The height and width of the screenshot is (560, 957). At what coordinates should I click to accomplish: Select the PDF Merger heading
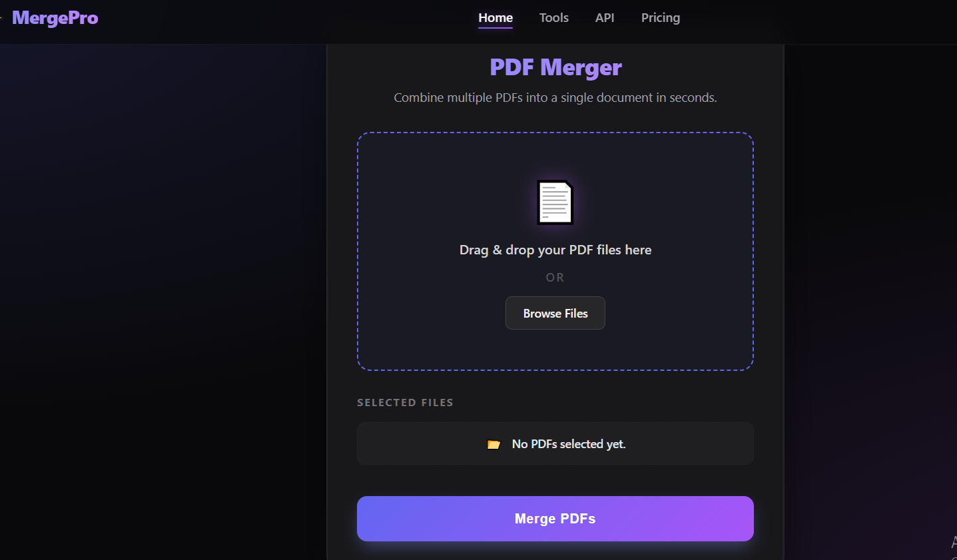tap(555, 67)
